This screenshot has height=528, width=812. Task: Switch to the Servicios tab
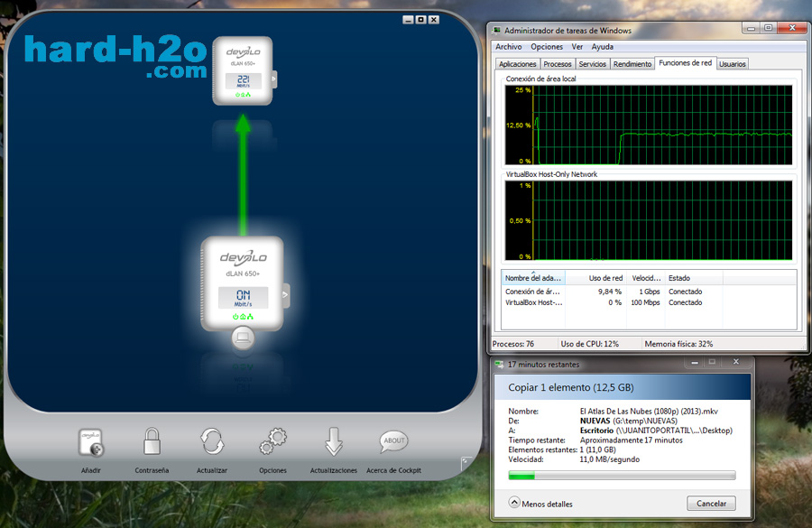pos(592,64)
